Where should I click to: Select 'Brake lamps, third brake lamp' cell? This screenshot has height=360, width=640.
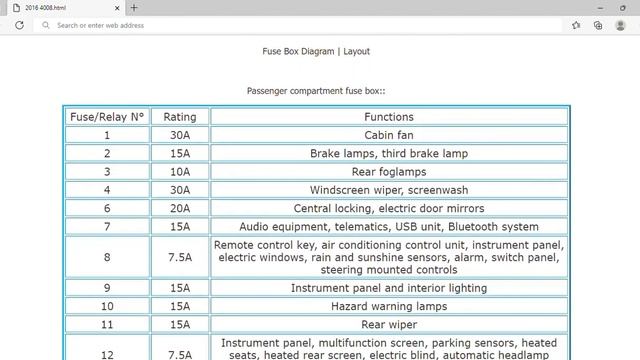[x=389, y=153]
